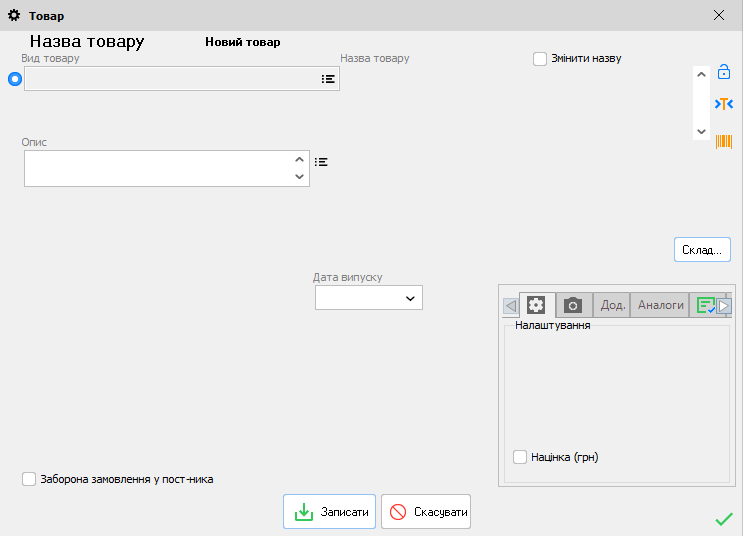Click the orange barcode icon
743x536 pixels.
click(723, 142)
